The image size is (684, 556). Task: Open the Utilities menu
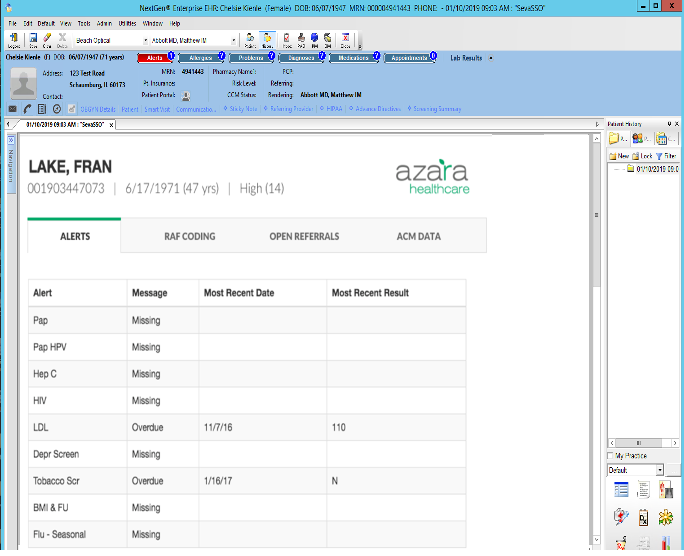[127, 24]
